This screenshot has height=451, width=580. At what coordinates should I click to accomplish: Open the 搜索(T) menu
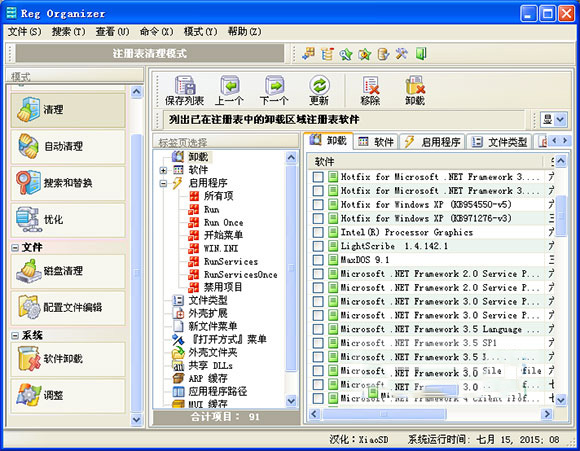click(68, 32)
